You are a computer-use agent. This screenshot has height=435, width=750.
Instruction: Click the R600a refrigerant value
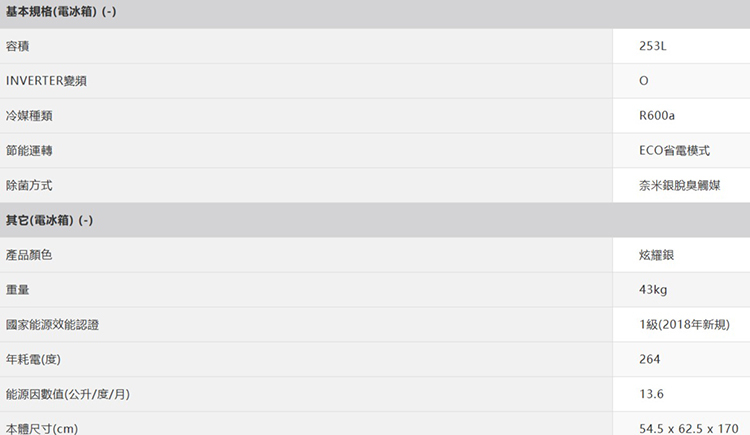coord(657,116)
